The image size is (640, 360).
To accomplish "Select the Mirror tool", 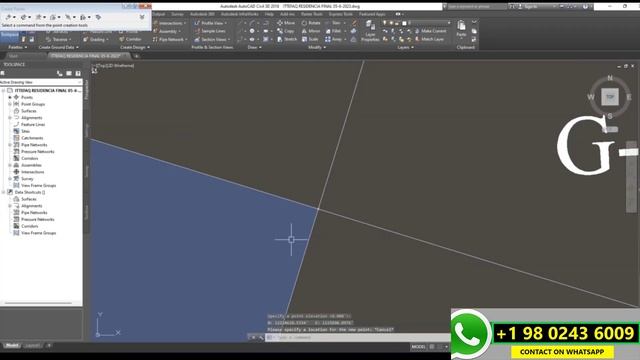I will pos(311,31).
